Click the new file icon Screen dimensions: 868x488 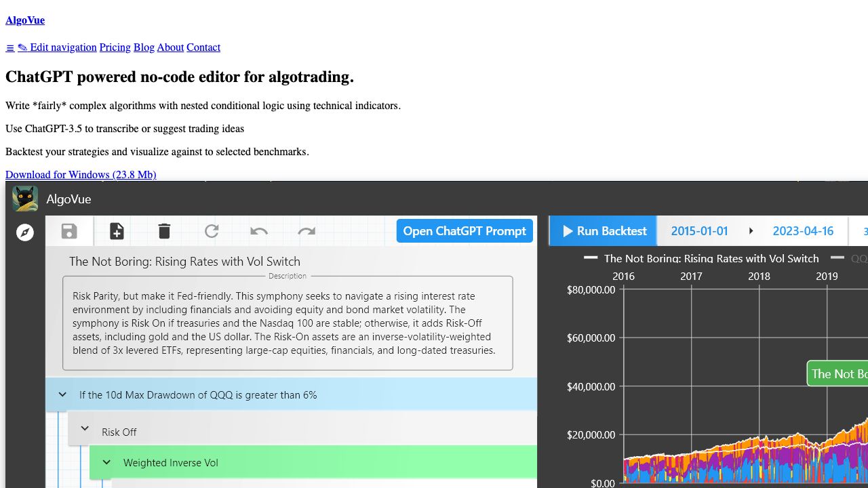[117, 231]
